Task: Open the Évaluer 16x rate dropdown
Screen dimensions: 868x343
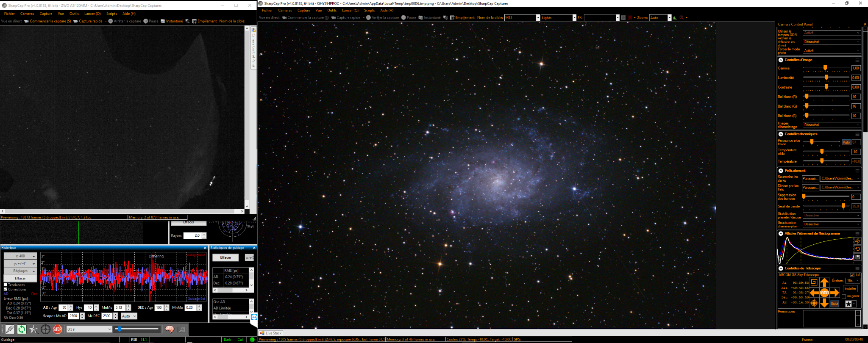Action: click(x=852, y=281)
